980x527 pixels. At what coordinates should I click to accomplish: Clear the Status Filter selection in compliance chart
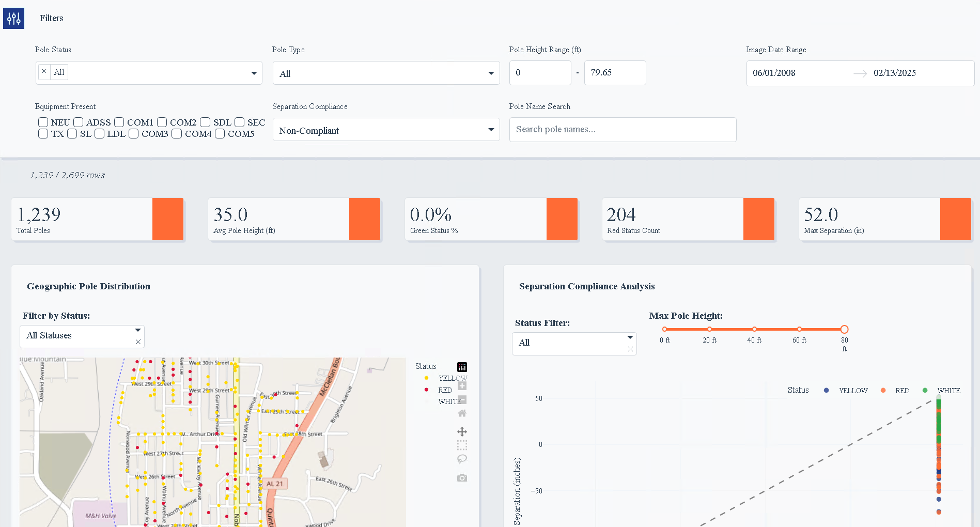pos(630,349)
